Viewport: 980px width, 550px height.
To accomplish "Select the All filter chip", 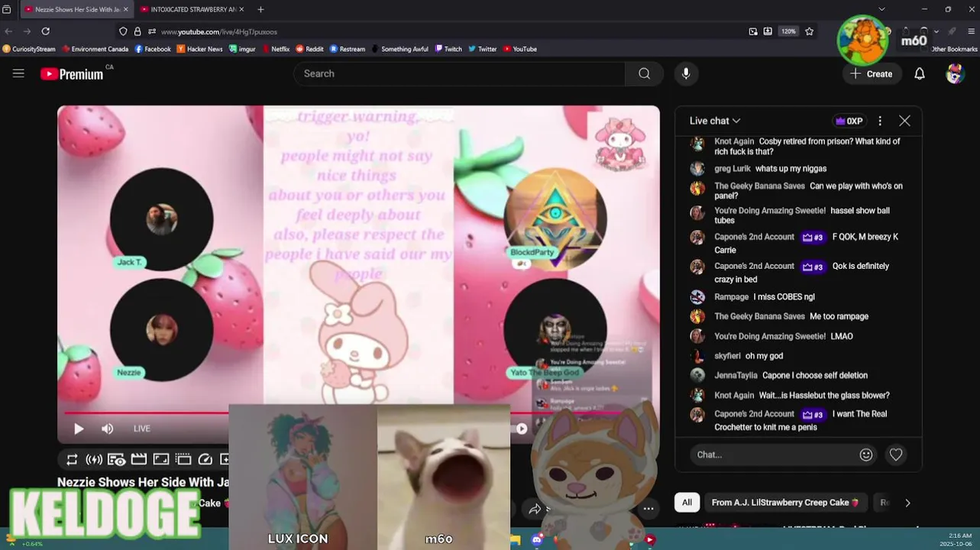I will (687, 503).
